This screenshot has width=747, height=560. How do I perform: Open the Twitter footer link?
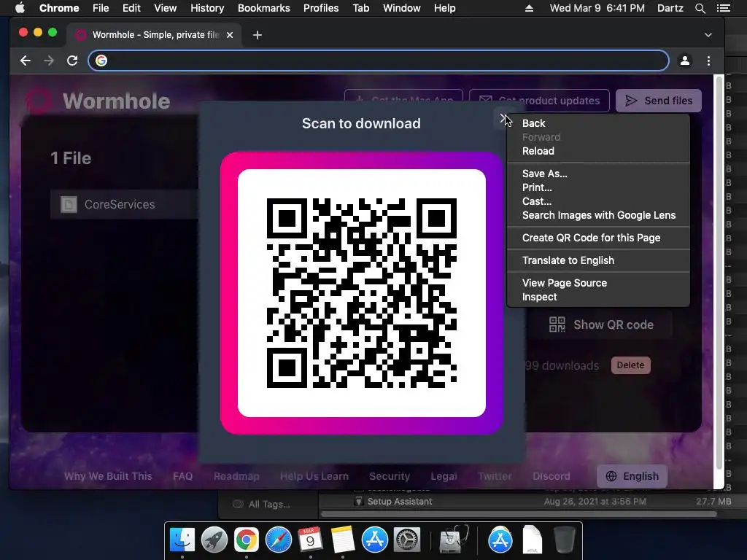495,476
